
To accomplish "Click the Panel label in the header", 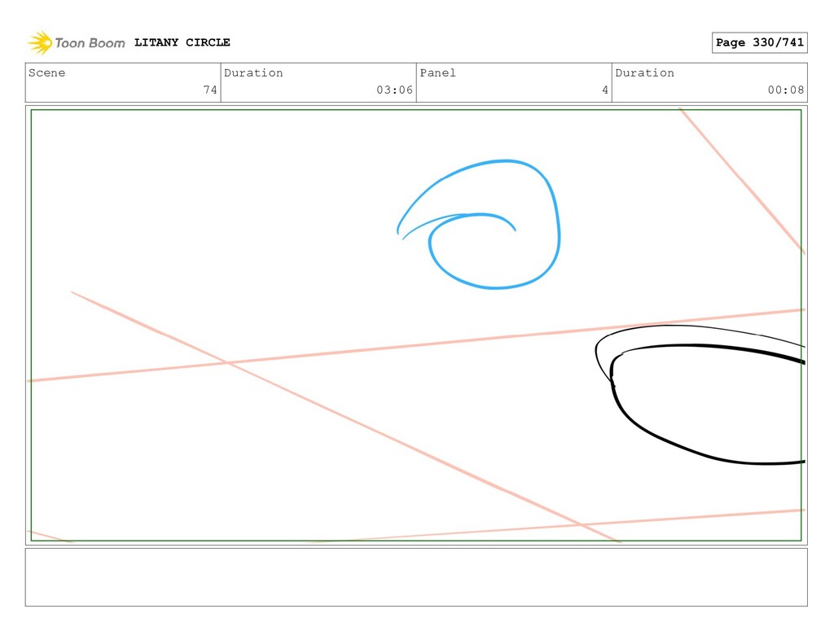I will 437,72.
